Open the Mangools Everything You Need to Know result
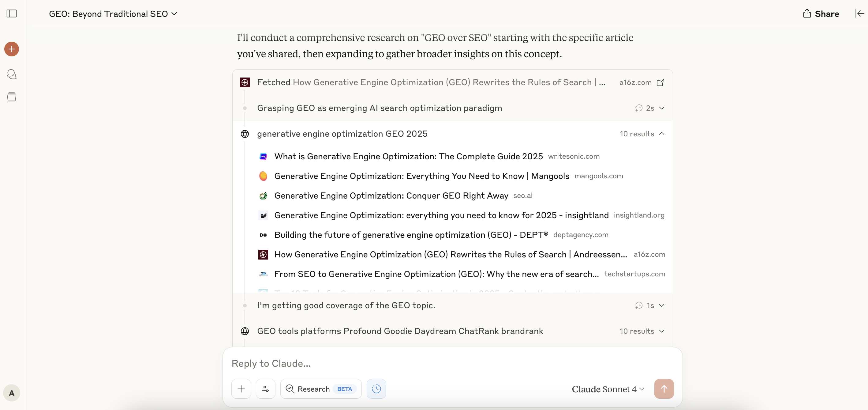This screenshot has height=410, width=868. (422, 176)
